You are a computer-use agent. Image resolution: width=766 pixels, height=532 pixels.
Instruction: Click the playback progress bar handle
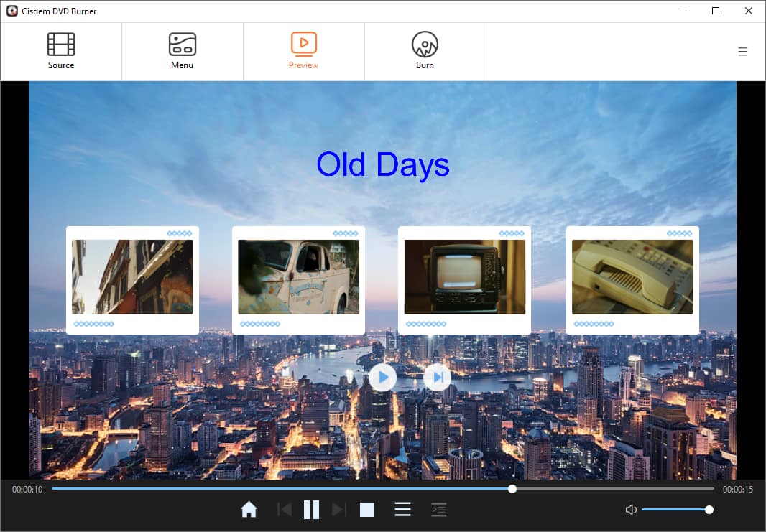[512, 489]
